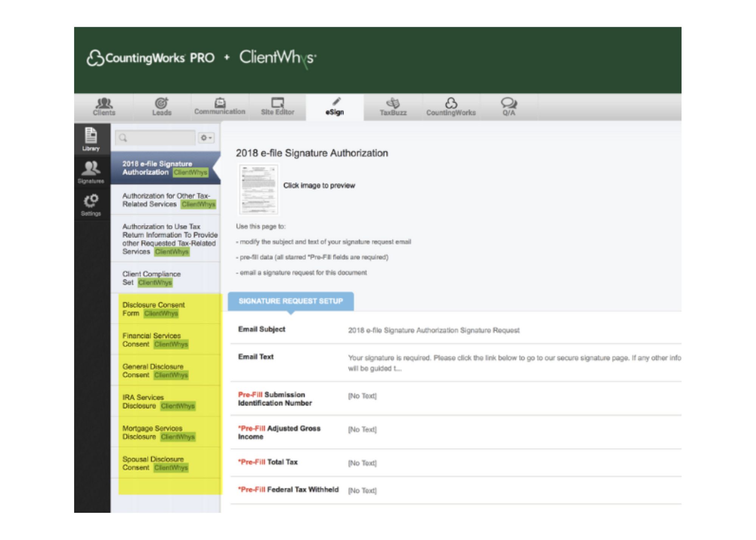Open the Leads target icon
The image size is (756, 540).
tap(162, 103)
